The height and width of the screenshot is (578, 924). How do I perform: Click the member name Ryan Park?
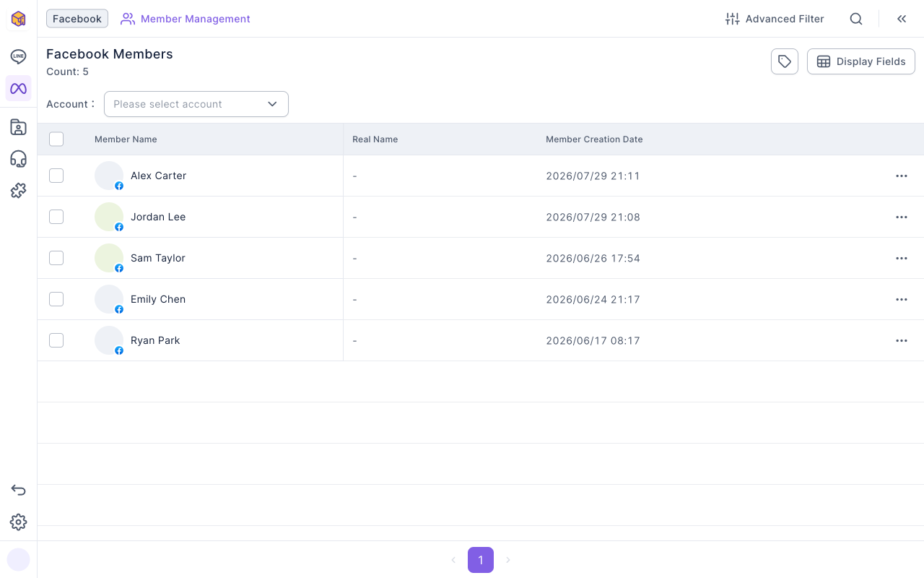click(155, 340)
